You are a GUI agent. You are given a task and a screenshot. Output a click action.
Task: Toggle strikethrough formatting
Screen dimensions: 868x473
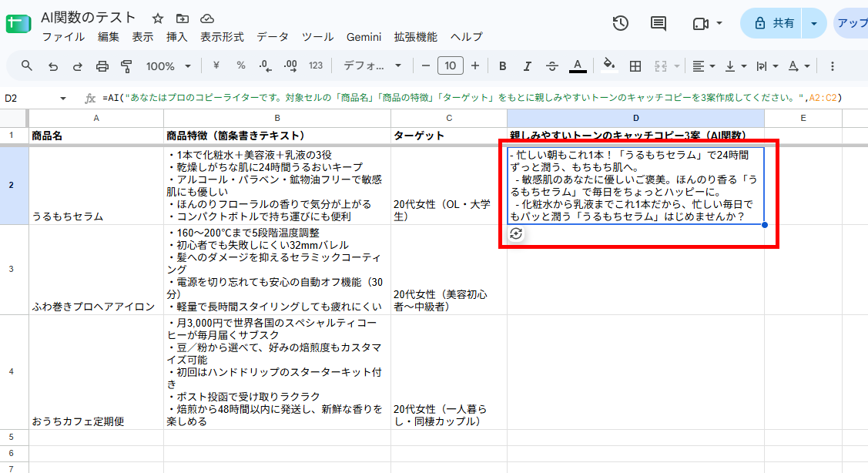(552, 66)
